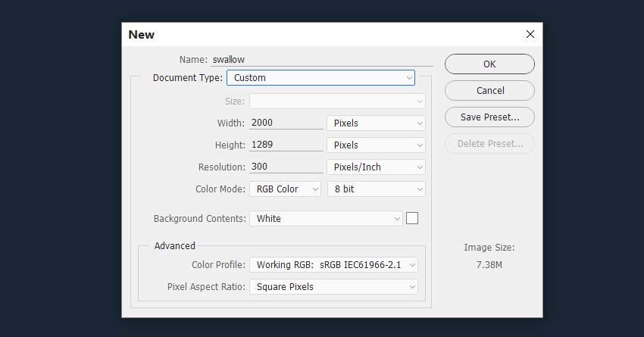
Task: Open the Width units Pixels dropdown
Action: 376,123
